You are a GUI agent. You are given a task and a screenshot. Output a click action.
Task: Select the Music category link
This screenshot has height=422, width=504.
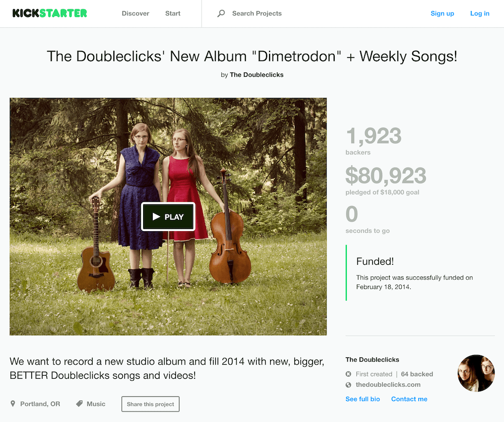(x=96, y=404)
